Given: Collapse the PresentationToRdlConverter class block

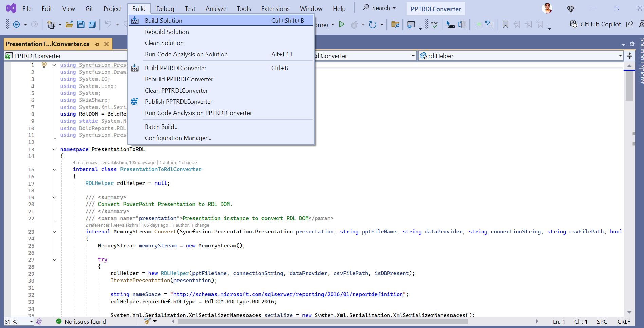Looking at the screenshot, I should (x=54, y=169).
